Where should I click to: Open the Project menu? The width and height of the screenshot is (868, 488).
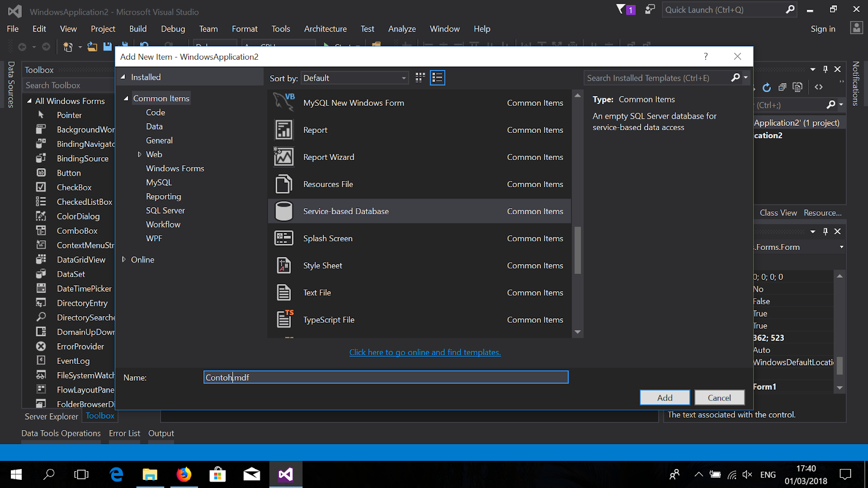point(103,29)
